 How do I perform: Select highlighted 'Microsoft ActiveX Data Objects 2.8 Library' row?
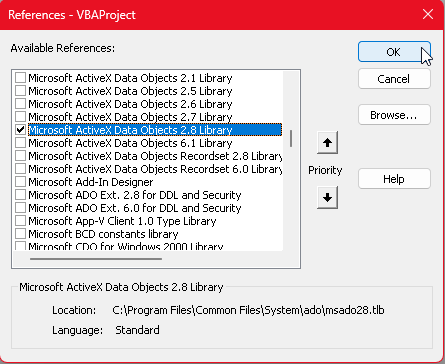155,130
